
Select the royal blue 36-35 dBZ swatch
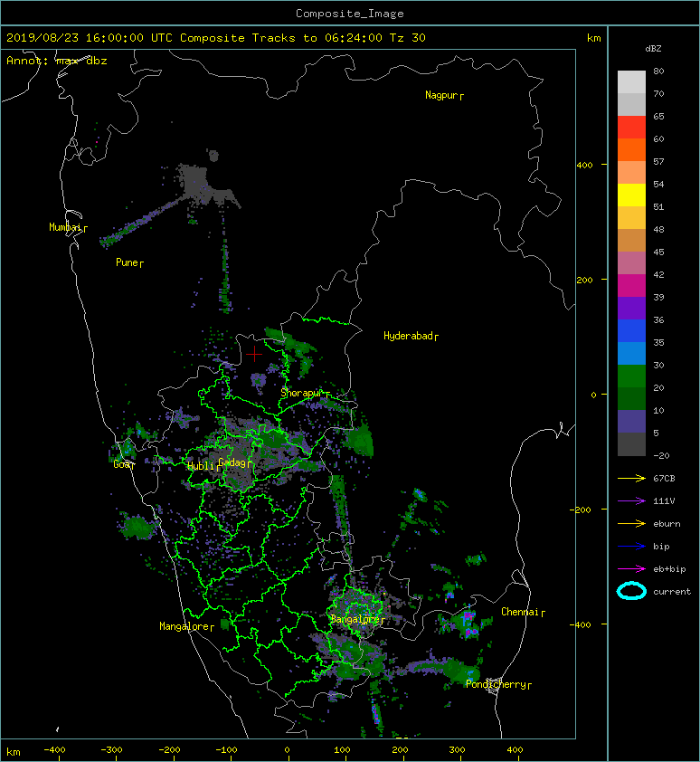pyautogui.click(x=631, y=331)
